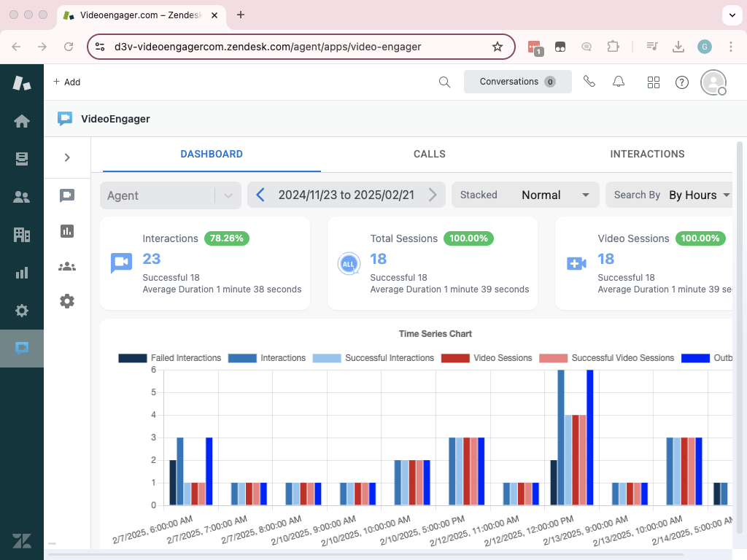This screenshot has height=560, width=747.
Task: Open the Views tickets icon
Action: tap(22, 159)
